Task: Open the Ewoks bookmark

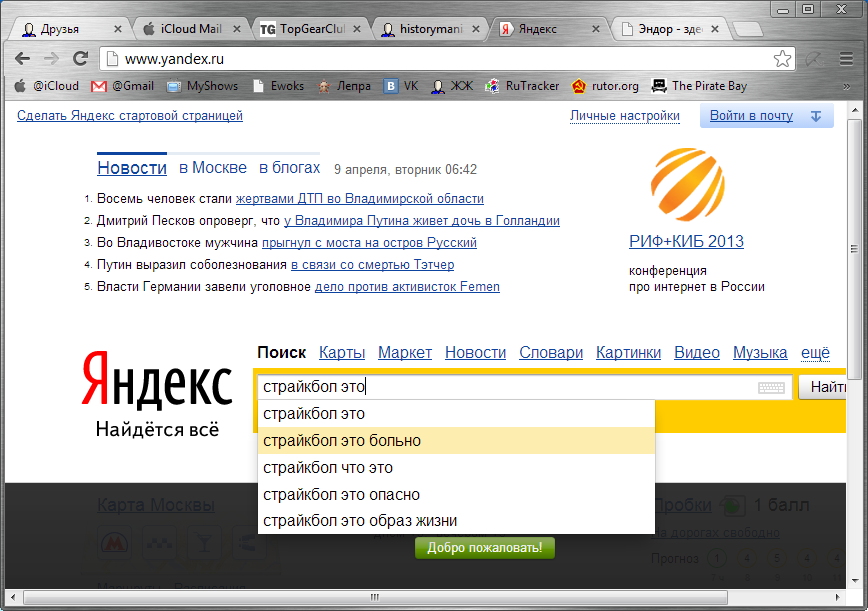Action: [x=278, y=86]
